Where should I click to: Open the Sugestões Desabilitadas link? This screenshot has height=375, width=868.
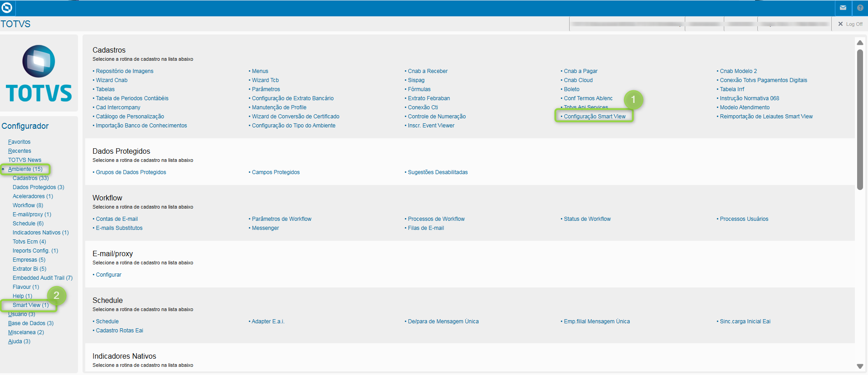[x=438, y=172]
